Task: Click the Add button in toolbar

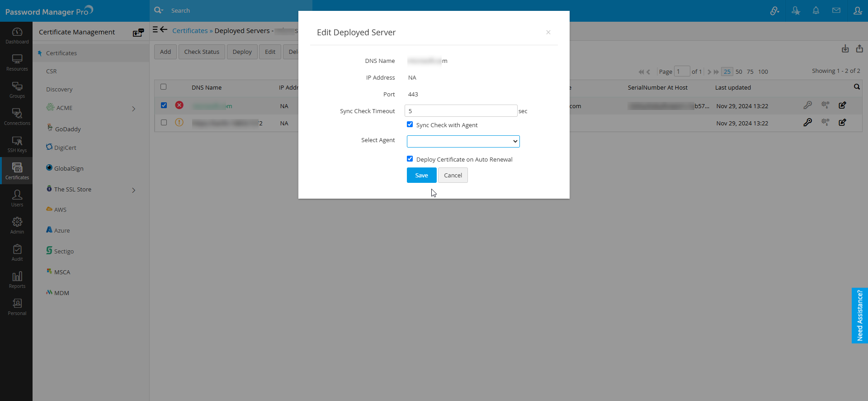Action: pyautogui.click(x=165, y=52)
